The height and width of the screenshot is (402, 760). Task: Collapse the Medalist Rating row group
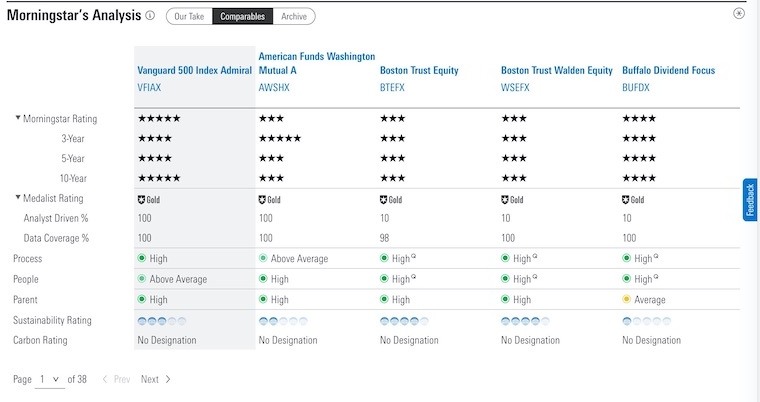pos(18,198)
